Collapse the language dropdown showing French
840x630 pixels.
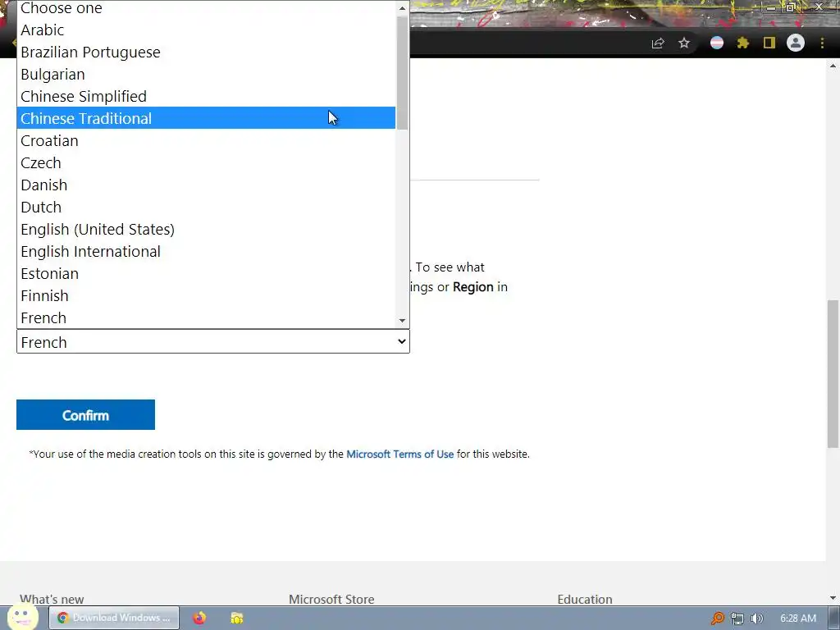(x=213, y=342)
